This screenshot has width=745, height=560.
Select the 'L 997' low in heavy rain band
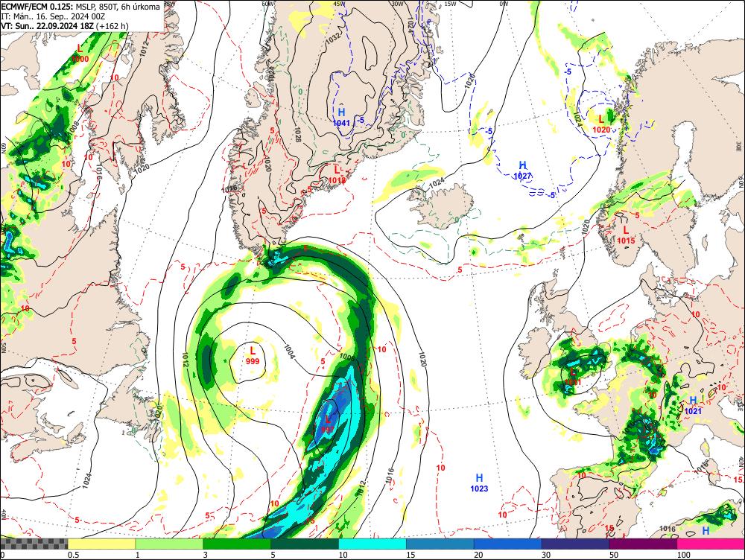click(328, 424)
